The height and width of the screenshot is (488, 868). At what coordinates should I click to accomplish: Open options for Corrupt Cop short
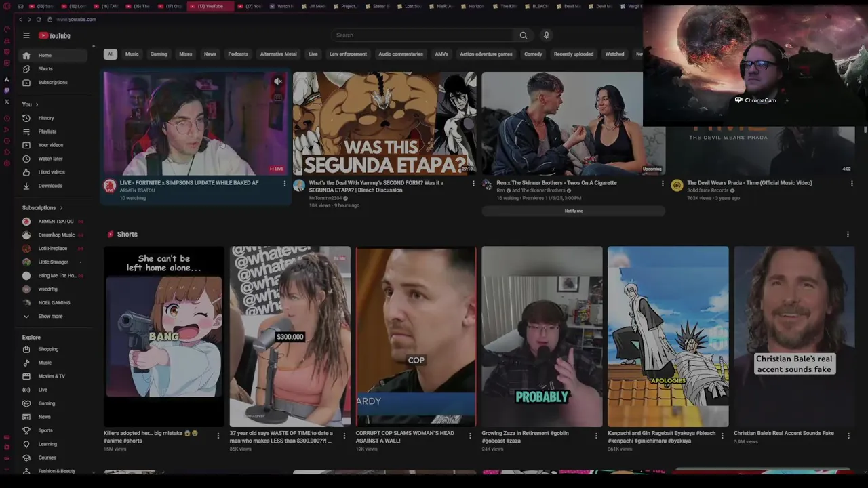click(x=470, y=436)
